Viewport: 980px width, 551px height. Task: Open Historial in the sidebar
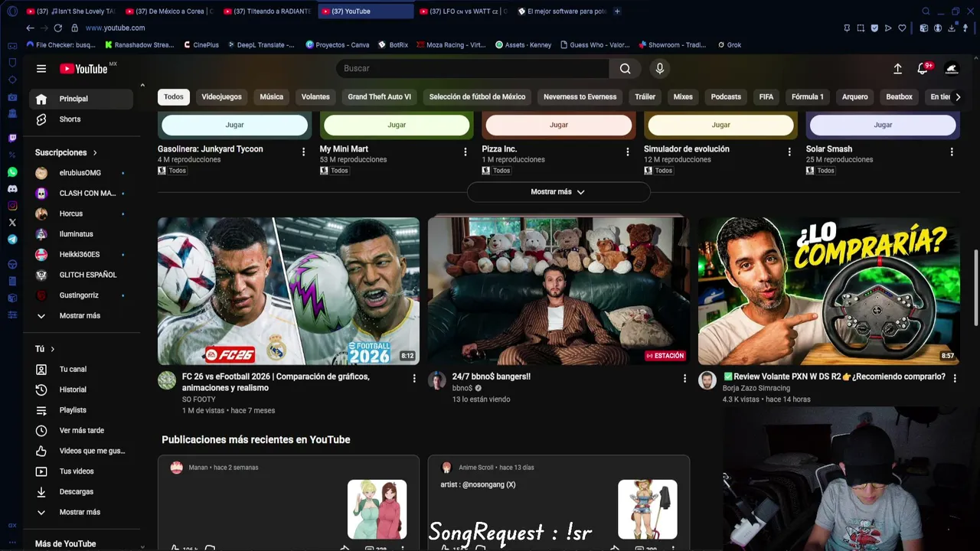[x=81, y=390]
